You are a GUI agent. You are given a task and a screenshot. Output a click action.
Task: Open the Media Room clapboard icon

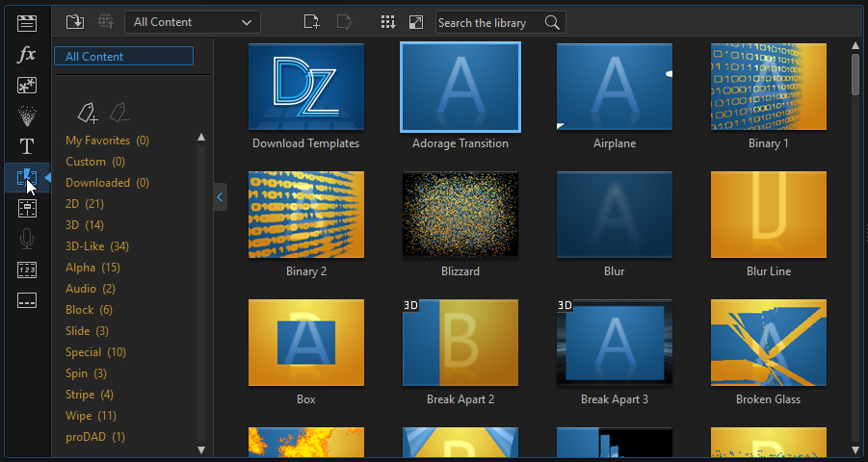click(27, 23)
